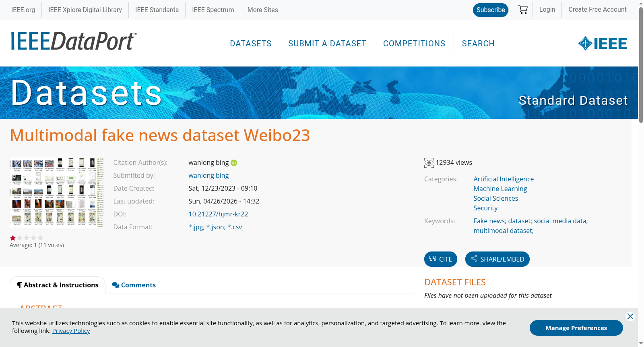Open the DATASETS menu
The image size is (644, 347).
(x=251, y=44)
